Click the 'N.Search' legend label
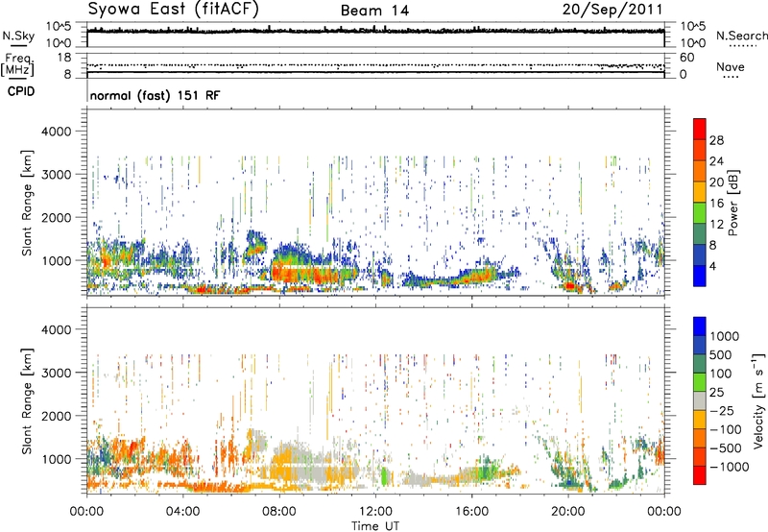 pos(742,36)
